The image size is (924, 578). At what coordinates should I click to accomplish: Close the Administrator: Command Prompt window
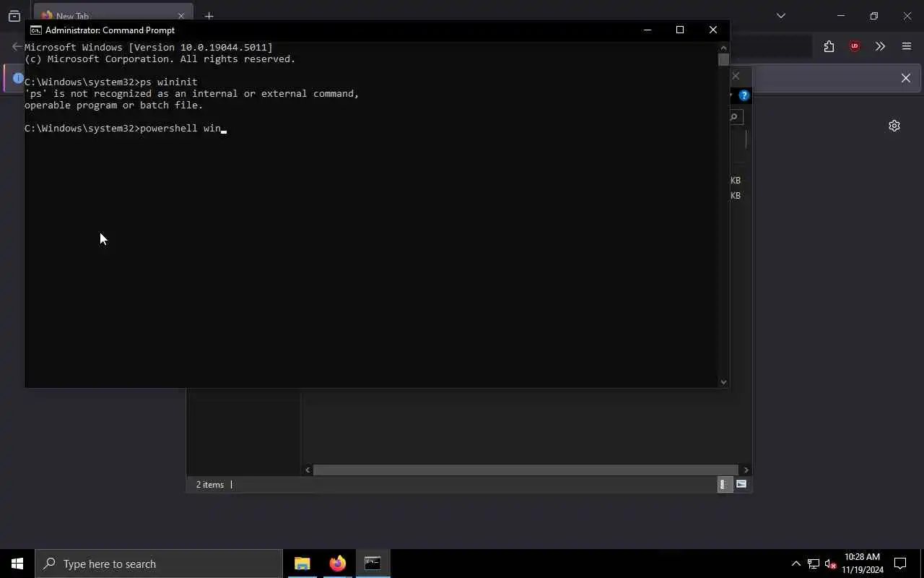tap(713, 30)
